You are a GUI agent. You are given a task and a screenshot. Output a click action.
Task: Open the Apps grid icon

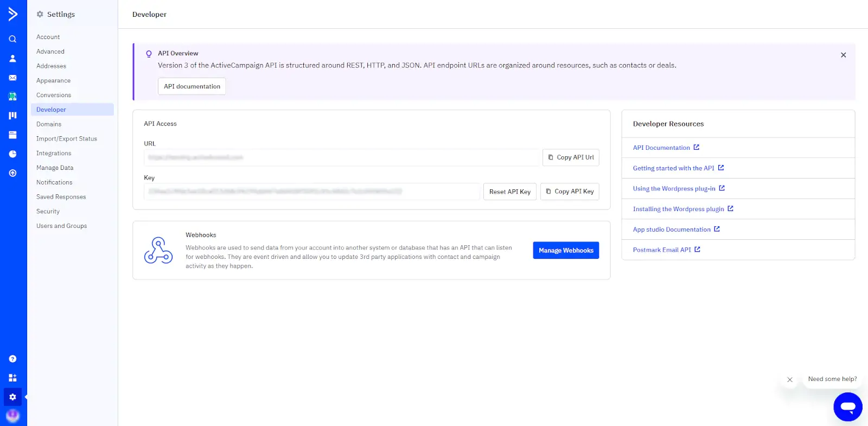[12, 378]
